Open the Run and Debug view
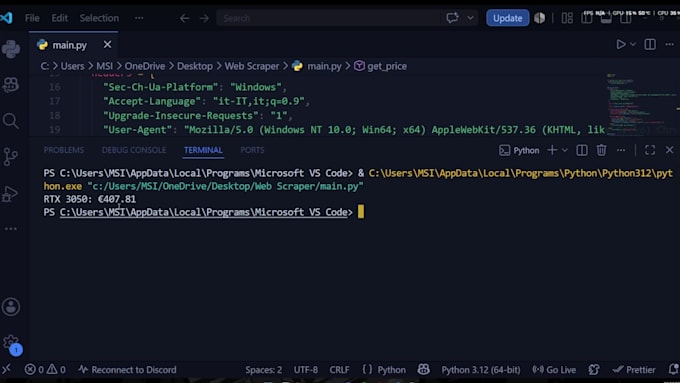 (x=10, y=194)
